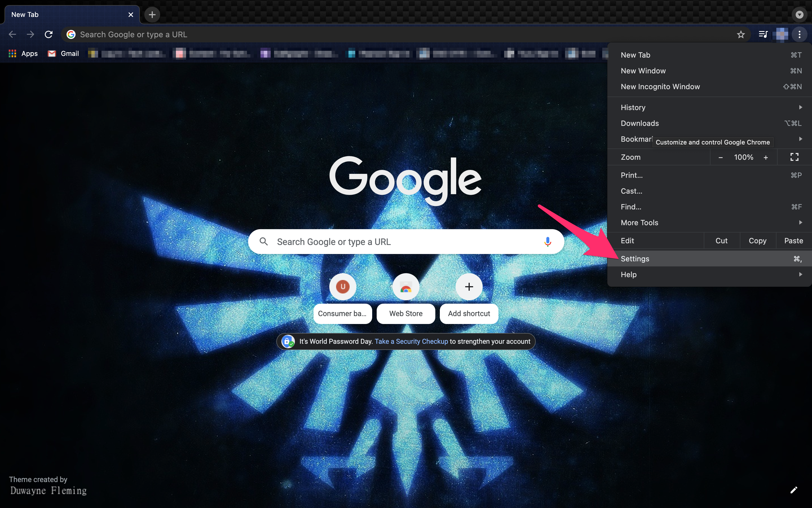Image resolution: width=812 pixels, height=508 pixels.
Task: Click Paste in the Edit row
Action: coord(794,240)
